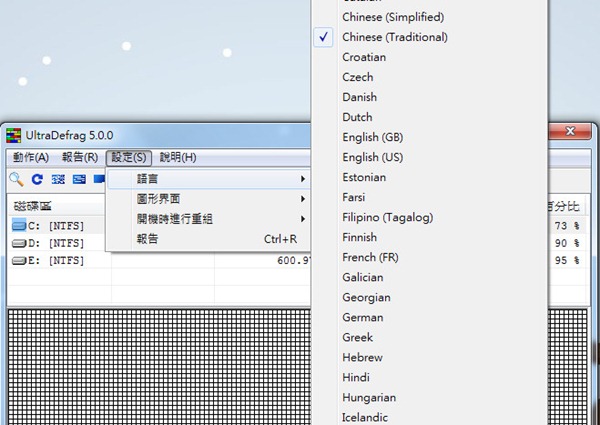Click the Quick optimize toolbar icon
The image size is (600, 425).
79,180
